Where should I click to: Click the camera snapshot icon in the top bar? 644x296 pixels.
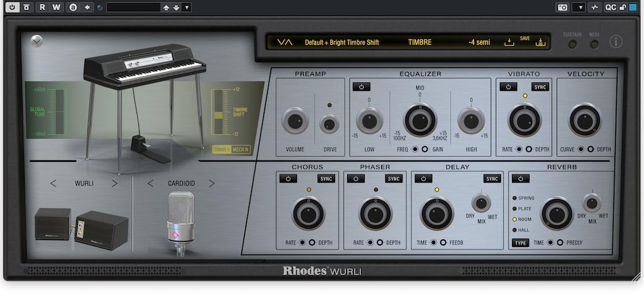point(562,8)
